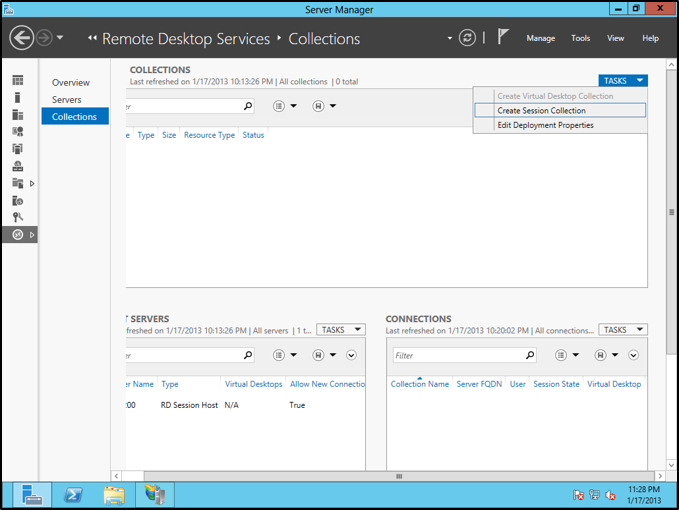Screen dimensions: 679x510
Task: Go back using the back arrow
Action: coord(21,38)
